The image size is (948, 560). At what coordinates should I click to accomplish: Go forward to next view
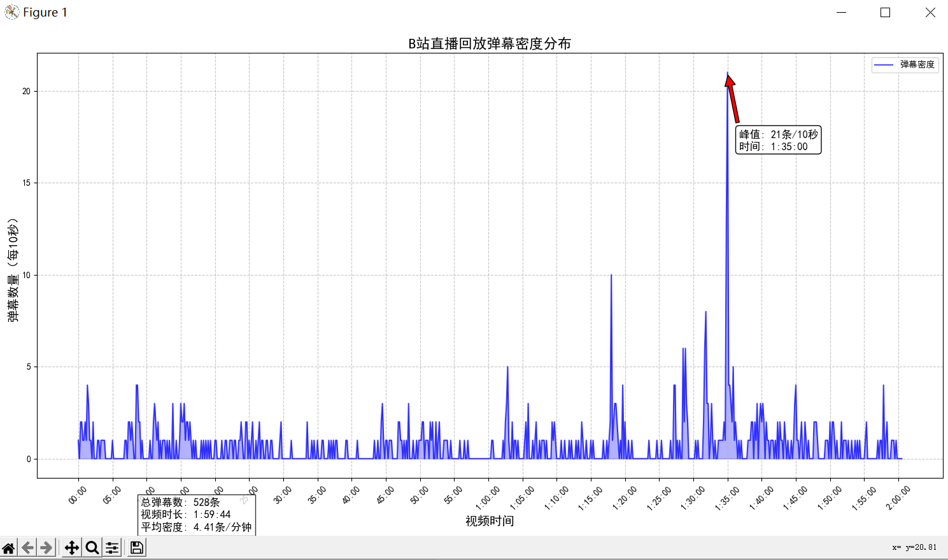pos(46,548)
